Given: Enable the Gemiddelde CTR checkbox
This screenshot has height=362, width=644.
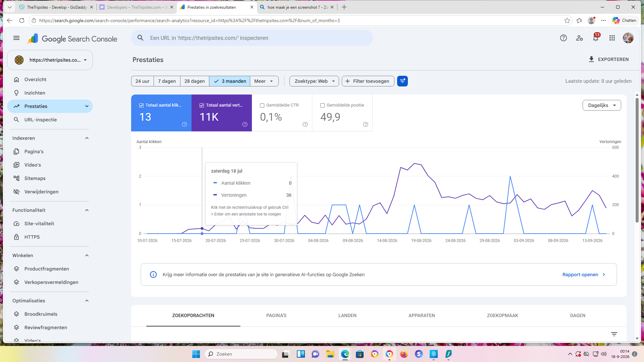Looking at the screenshot, I should click(262, 105).
